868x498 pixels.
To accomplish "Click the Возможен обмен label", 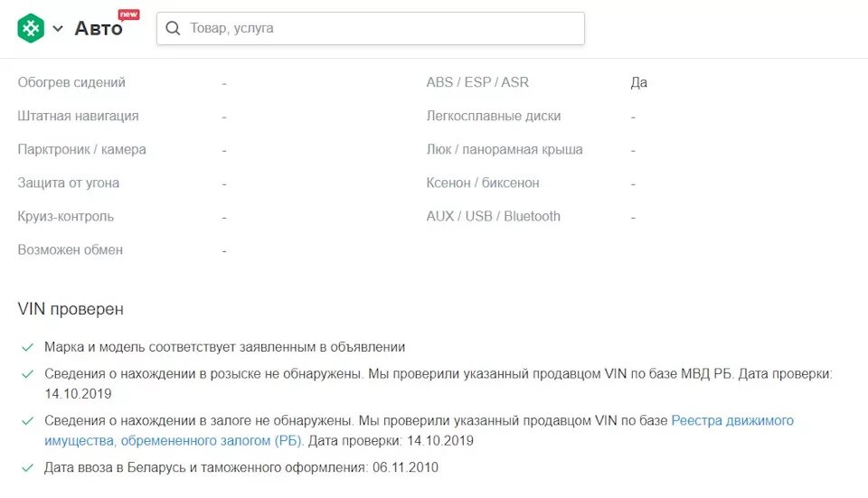I will coord(70,250).
